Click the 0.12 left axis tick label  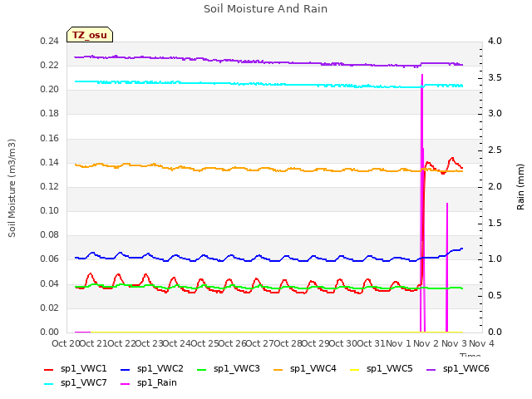(50, 186)
